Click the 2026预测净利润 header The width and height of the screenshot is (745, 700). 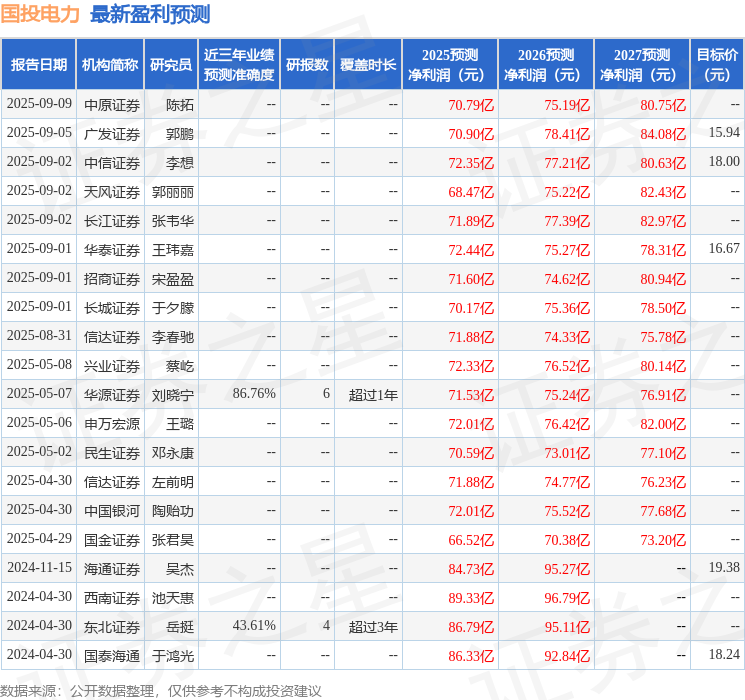546,65
